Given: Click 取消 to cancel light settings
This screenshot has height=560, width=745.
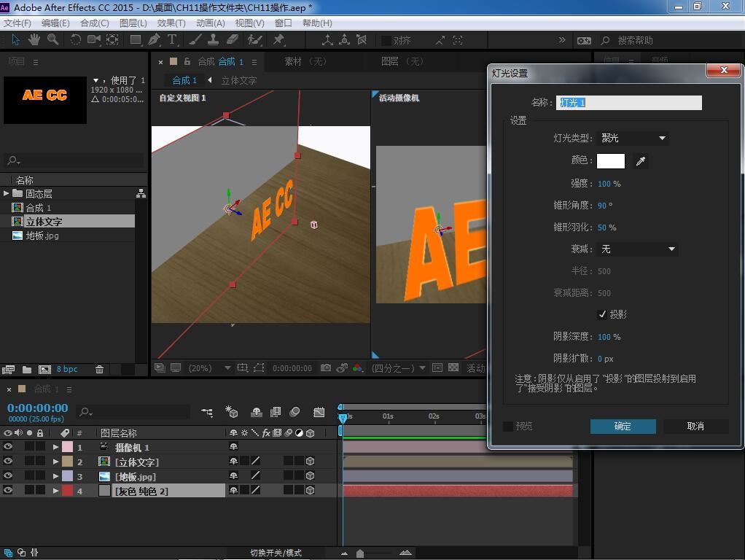Looking at the screenshot, I should point(695,427).
